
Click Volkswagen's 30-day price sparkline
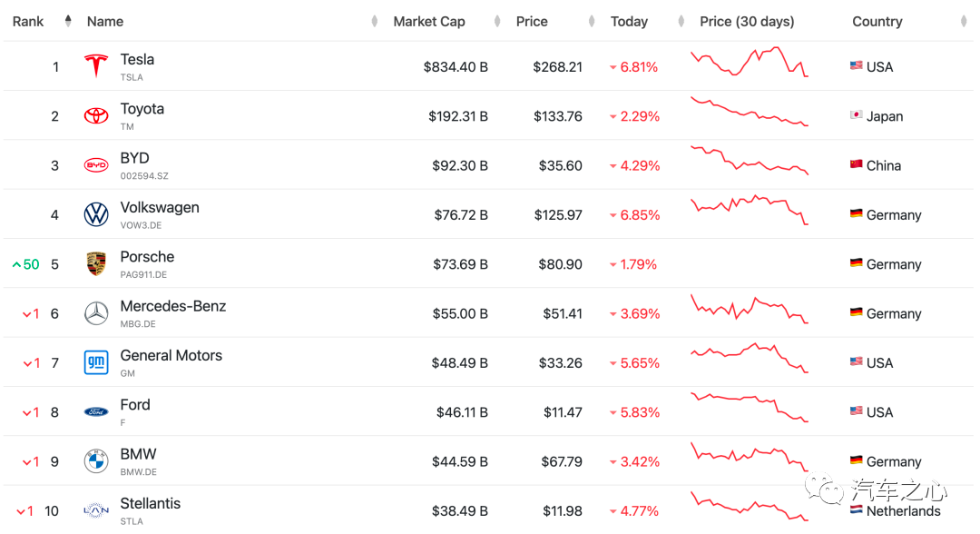[x=749, y=210]
